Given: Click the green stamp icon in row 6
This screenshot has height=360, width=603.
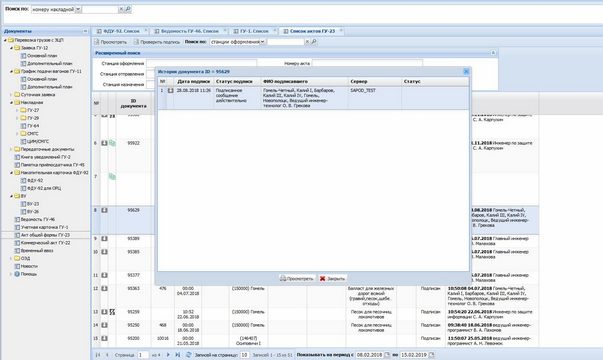Looking at the screenshot, I should (x=112, y=143).
